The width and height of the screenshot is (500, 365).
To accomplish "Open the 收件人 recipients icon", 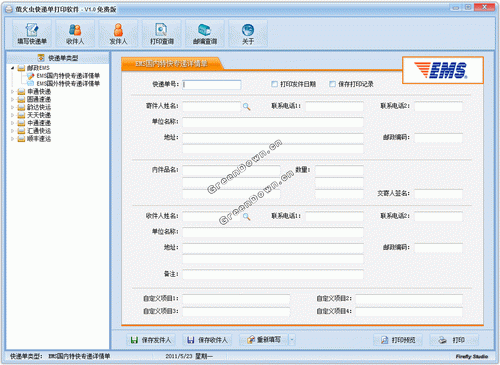I will pos(75,33).
